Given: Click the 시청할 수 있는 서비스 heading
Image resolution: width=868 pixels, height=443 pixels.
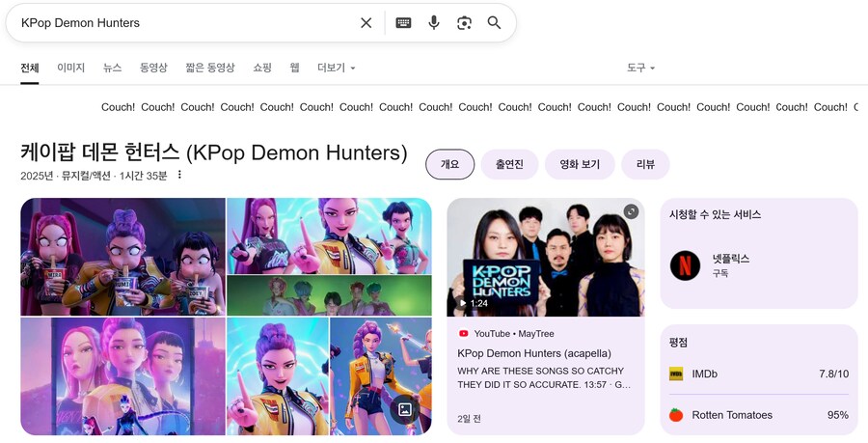Looking at the screenshot, I should coord(715,214).
